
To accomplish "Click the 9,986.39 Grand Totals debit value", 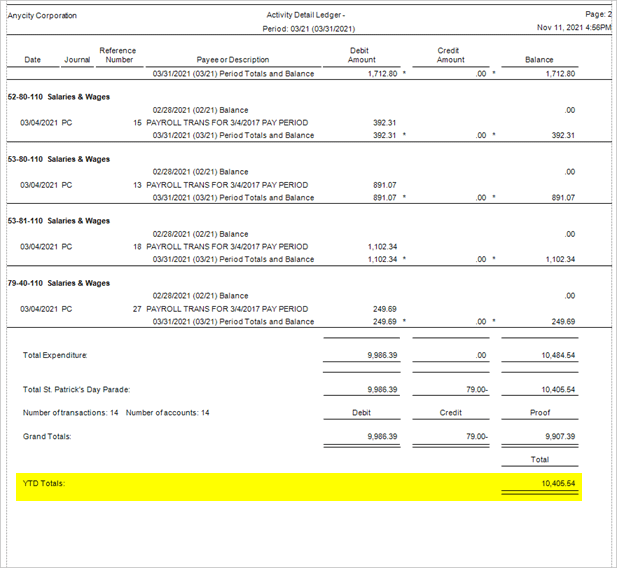I will tap(382, 437).
